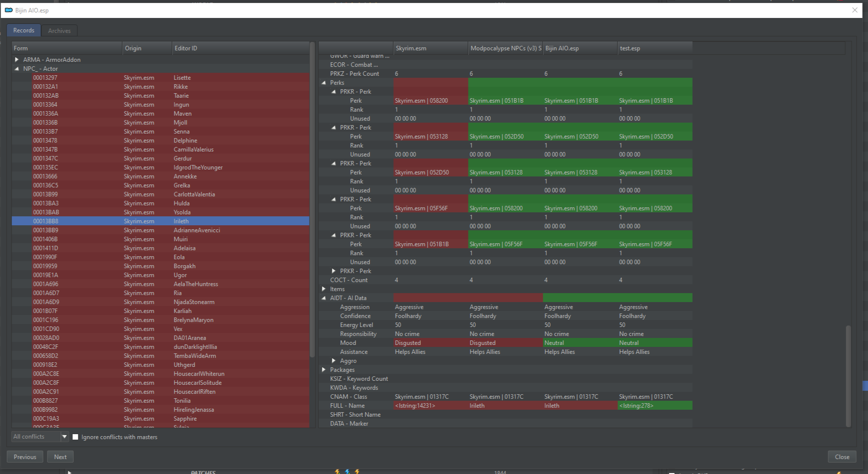Close the Bijin AIO.esp dialog with X

point(855,10)
